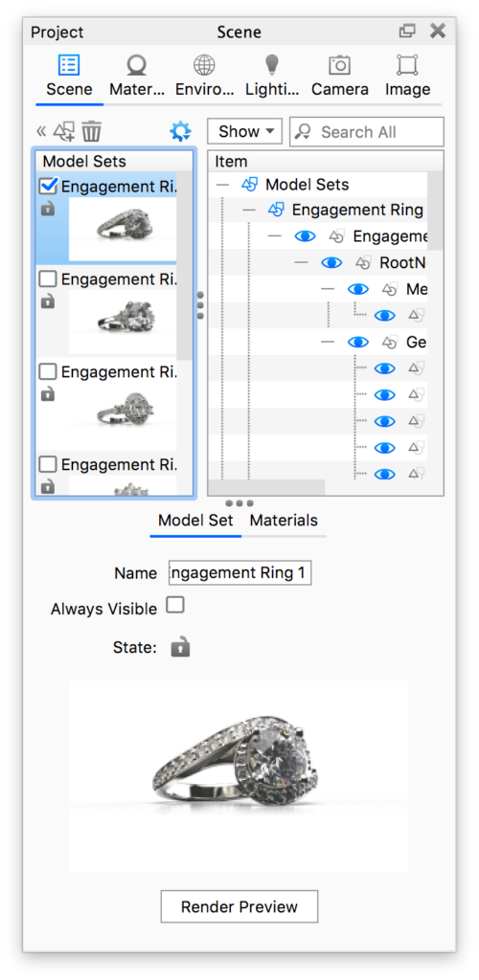Uncheck the first Engagement Ring model set

pos(48,187)
